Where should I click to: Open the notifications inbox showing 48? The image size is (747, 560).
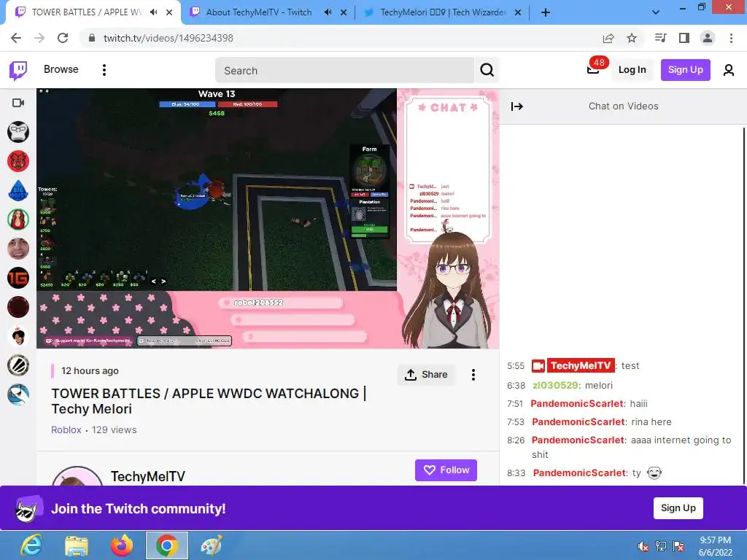coord(593,69)
